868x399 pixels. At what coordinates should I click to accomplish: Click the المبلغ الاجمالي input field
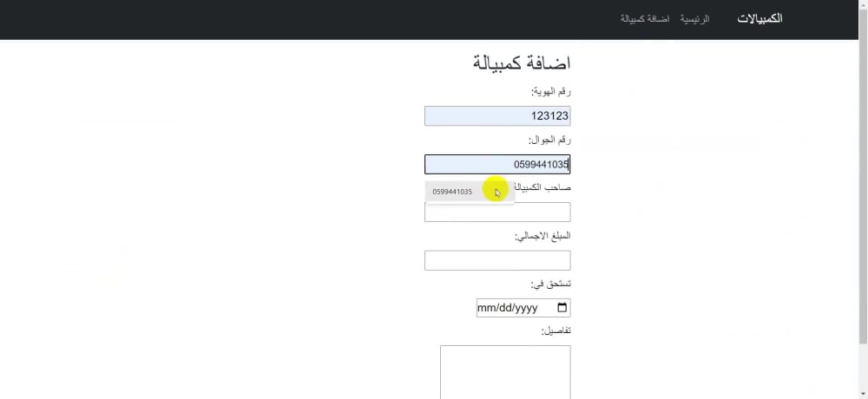tap(497, 260)
